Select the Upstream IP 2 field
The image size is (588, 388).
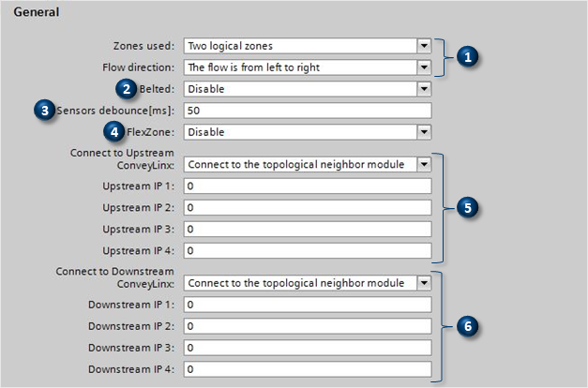click(307, 207)
